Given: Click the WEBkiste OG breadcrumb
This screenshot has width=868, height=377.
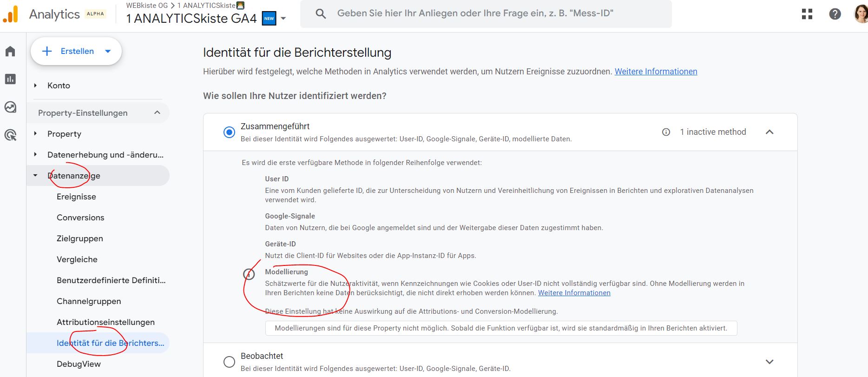Looking at the screenshot, I should pyautogui.click(x=147, y=6).
